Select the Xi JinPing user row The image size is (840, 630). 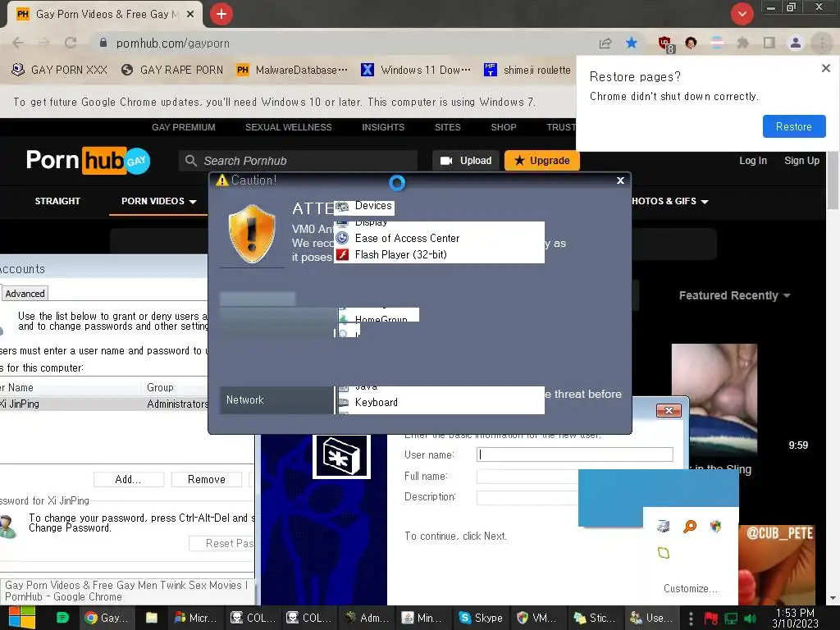pyautogui.click(x=104, y=404)
